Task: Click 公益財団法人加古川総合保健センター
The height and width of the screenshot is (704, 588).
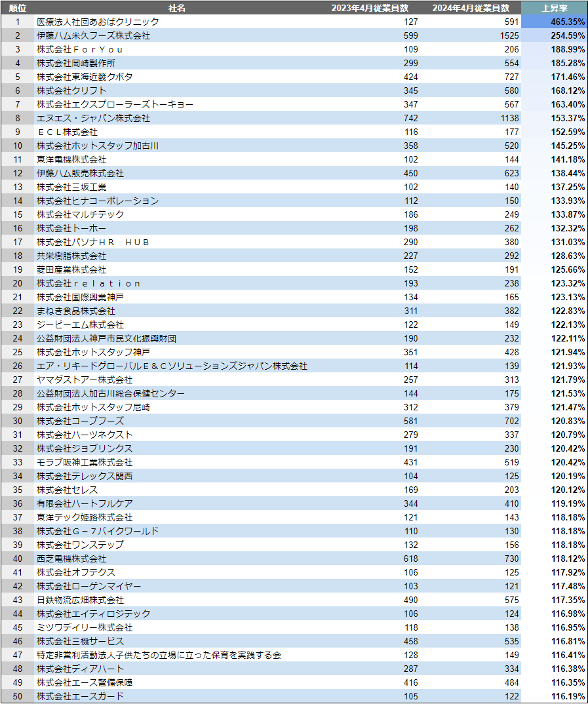Action: coord(111,393)
